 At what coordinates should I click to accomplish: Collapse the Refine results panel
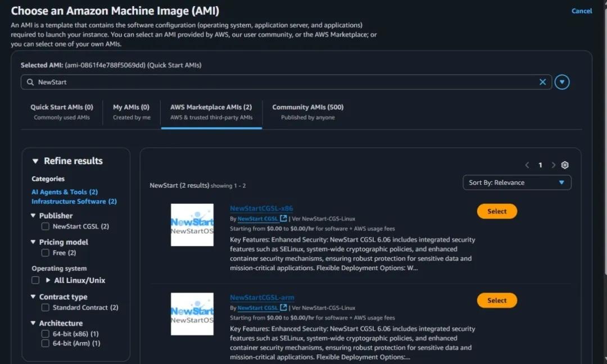[35, 161]
